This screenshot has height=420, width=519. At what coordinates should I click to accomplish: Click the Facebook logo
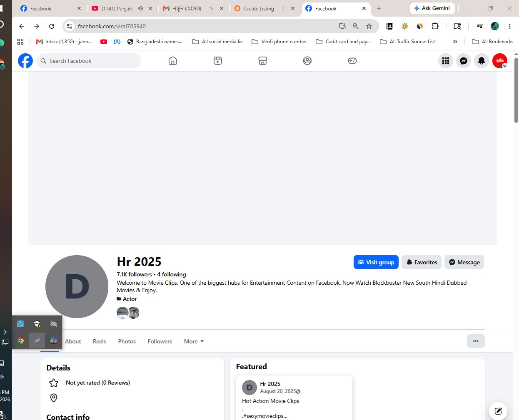tap(25, 61)
